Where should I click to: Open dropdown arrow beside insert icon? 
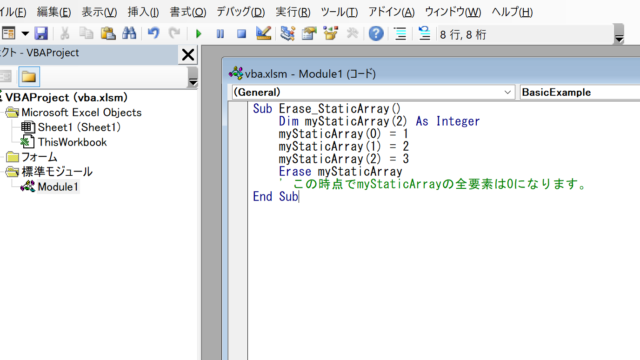click(x=25, y=33)
